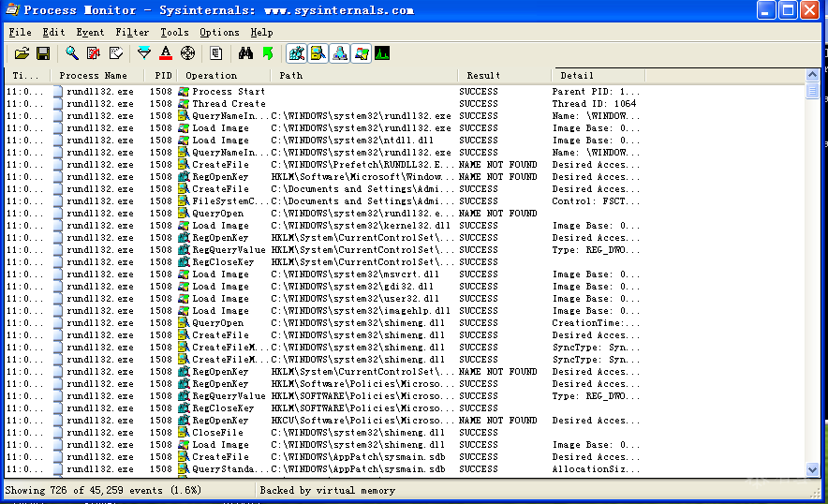This screenshot has height=504, width=828.
Task: Click the Backed by virtual memory status text
Action: 328,490
